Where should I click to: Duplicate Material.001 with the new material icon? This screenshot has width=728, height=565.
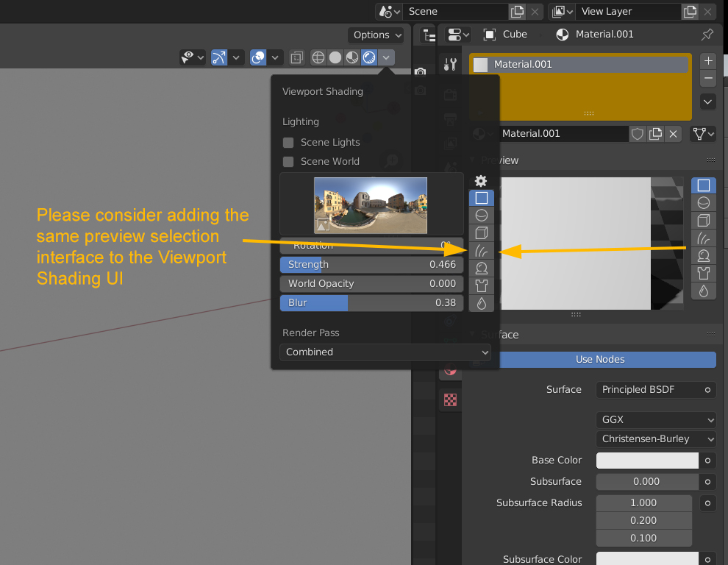655,135
